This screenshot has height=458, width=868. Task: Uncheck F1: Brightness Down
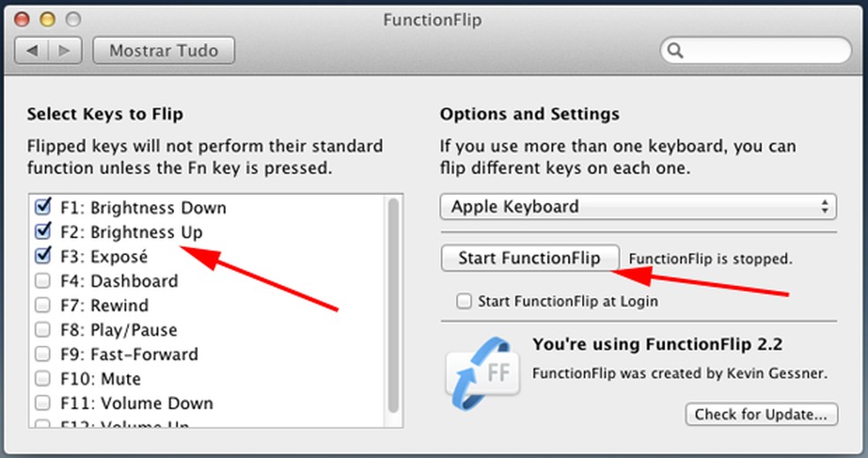pos(42,207)
